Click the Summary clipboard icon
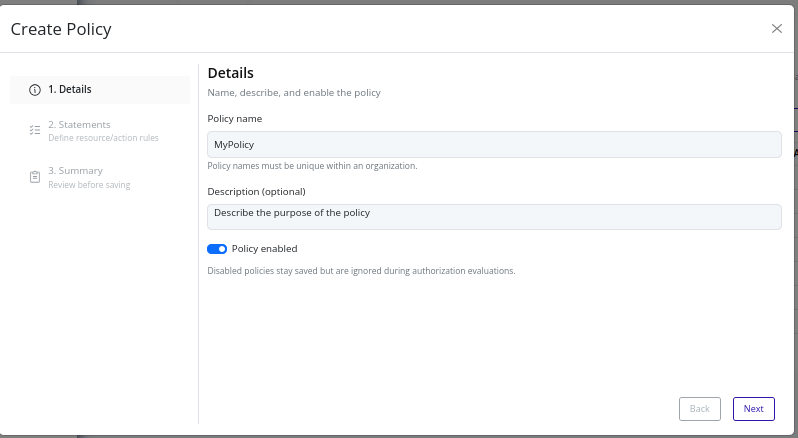 tap(35, 177)
